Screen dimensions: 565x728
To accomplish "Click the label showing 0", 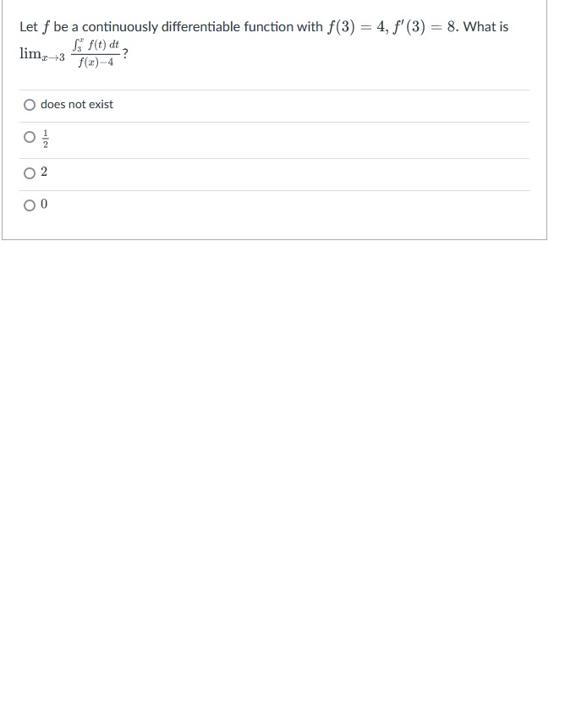I will tap(43, 205).
